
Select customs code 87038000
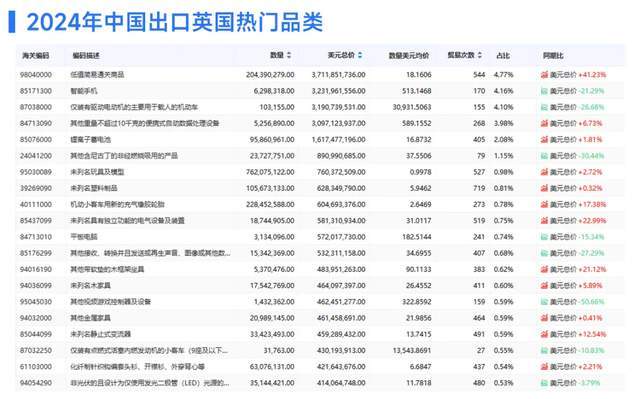[36, 107]
